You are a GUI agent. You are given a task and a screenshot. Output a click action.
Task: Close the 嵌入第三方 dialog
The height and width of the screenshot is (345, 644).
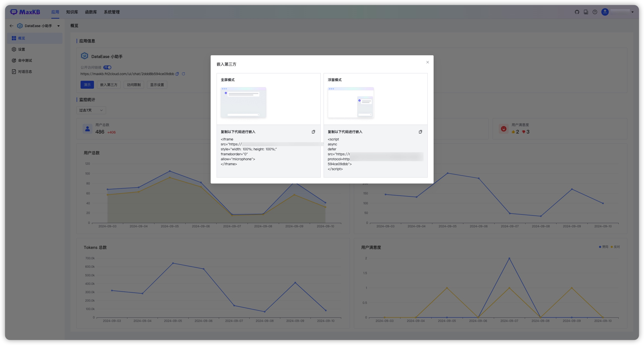pos(427,62)
